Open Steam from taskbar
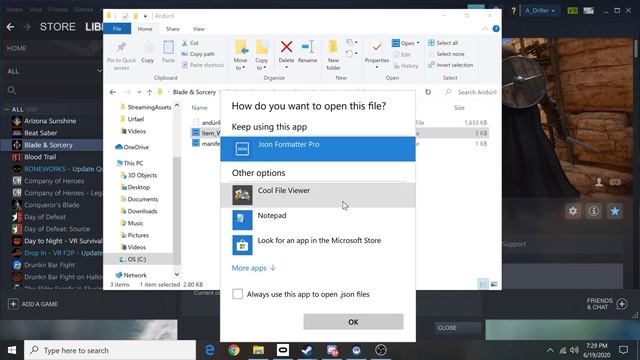 coord(307,350)
